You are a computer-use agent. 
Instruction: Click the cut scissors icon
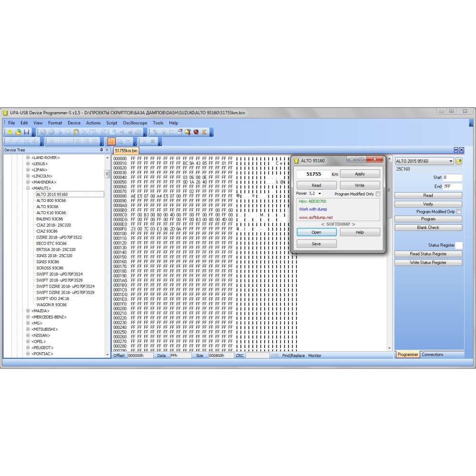(60, 132)
